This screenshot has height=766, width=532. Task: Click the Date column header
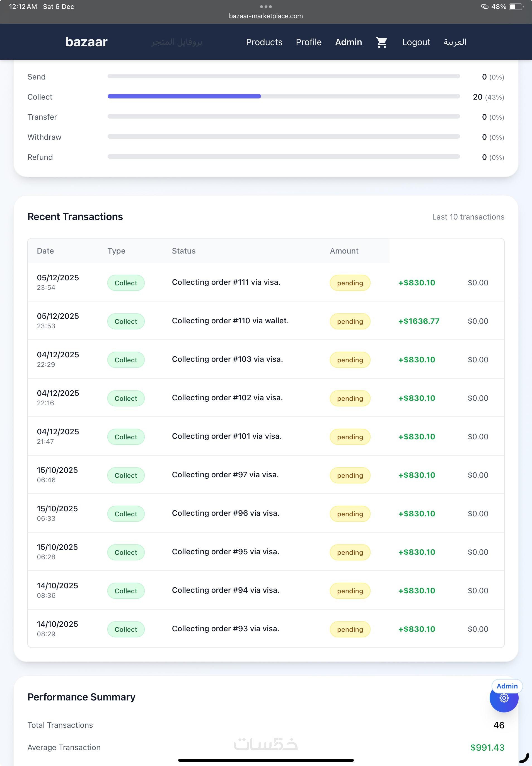click(x=45, y=251)
